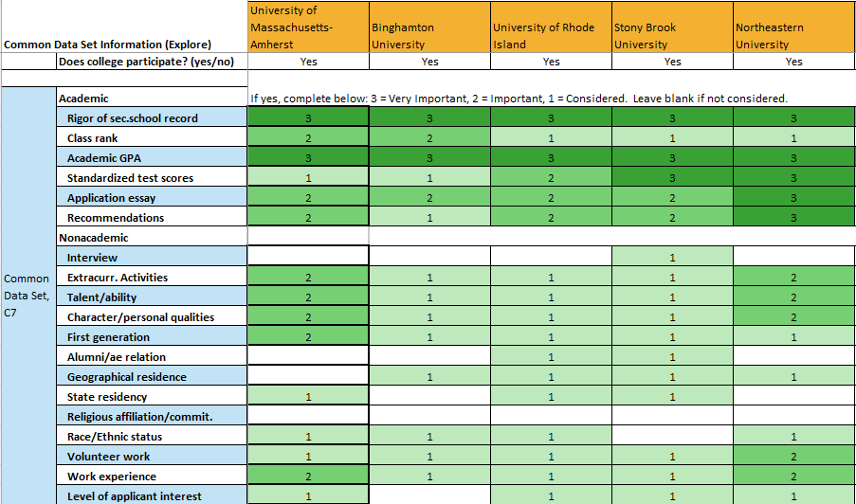The height and width of the screenshot is (504, 856).
Task: Select the Yes cell under Stony Brook University
Action: click(x=672, y=62)
